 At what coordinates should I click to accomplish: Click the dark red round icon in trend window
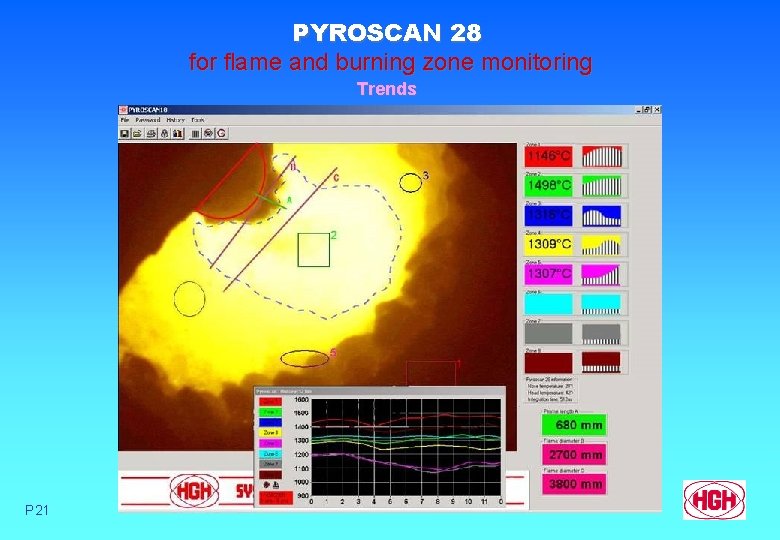(267, 485)
